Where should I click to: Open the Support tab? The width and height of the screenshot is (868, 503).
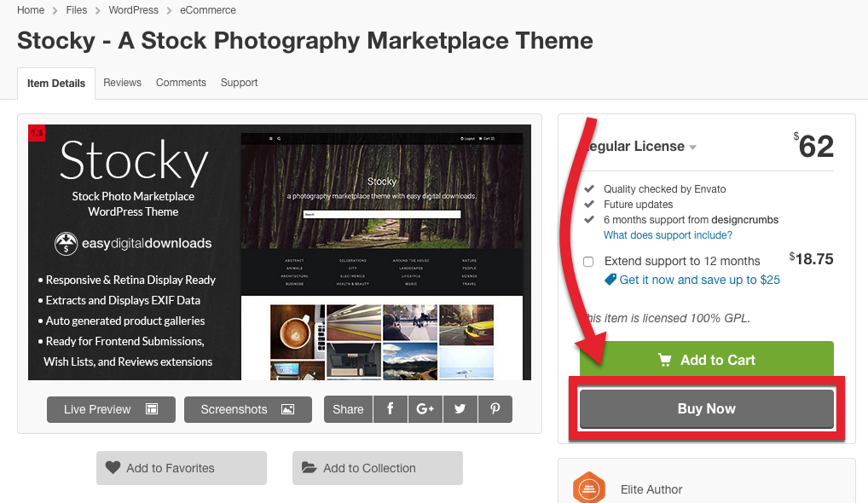pos(239,83)
